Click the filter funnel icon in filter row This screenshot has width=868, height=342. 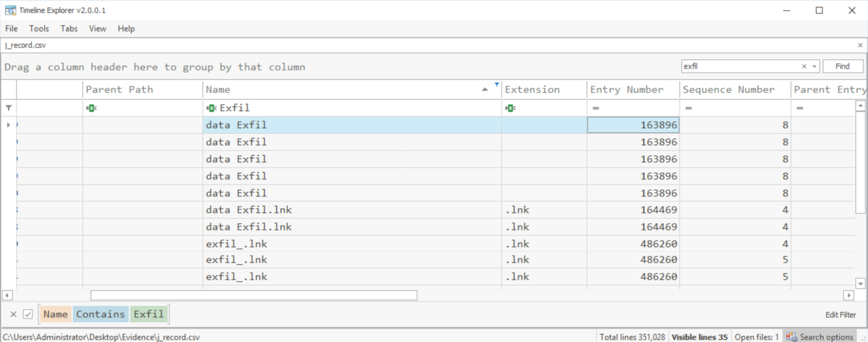[8, 108]
